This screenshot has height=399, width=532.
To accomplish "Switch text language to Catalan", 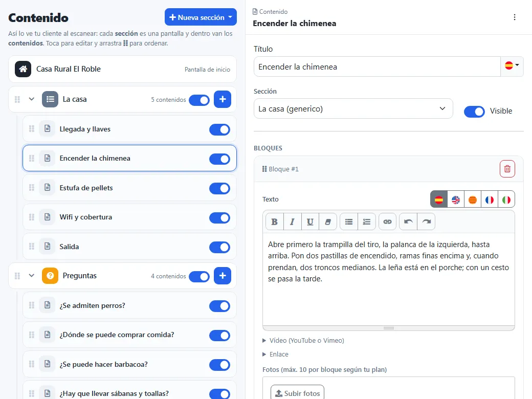I will (473, 199).
